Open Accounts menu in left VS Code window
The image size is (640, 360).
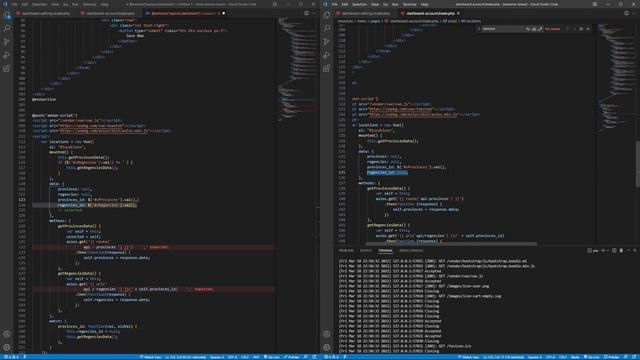(7, 334)
